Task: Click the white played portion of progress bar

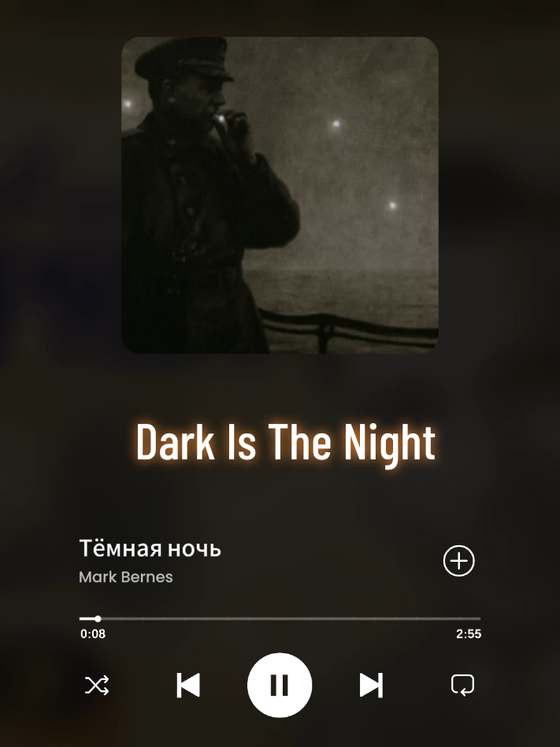Action: click(x=88, y=619)
